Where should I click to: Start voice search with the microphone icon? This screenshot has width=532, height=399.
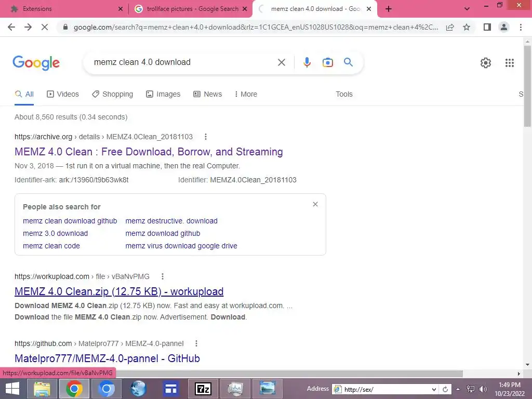pyautogui.click(x=307, y=62)
